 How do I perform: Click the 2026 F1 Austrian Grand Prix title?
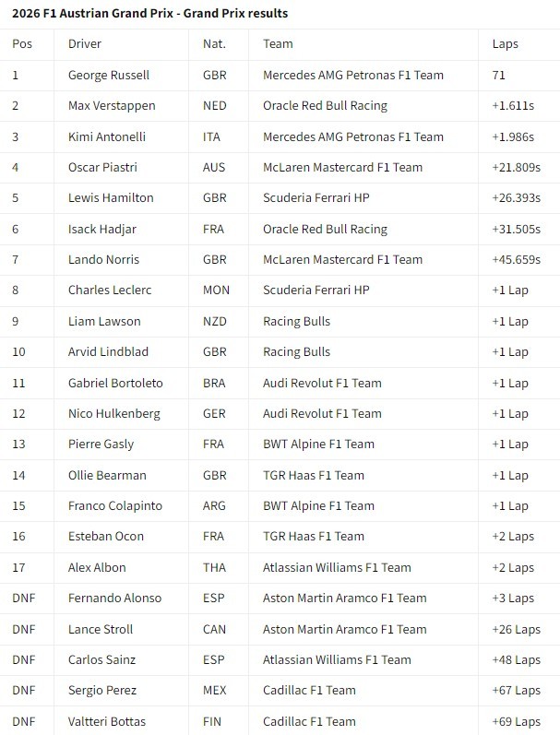pos(149,13)
